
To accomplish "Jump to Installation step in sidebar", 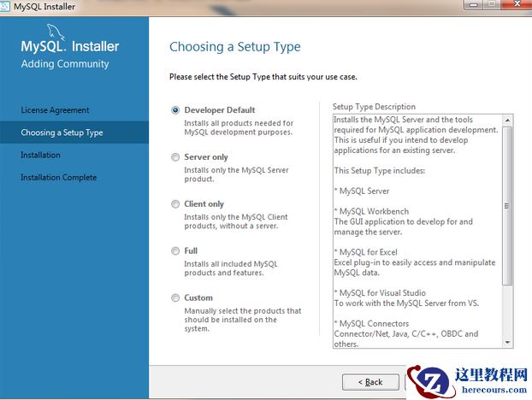I will (40, 156).
